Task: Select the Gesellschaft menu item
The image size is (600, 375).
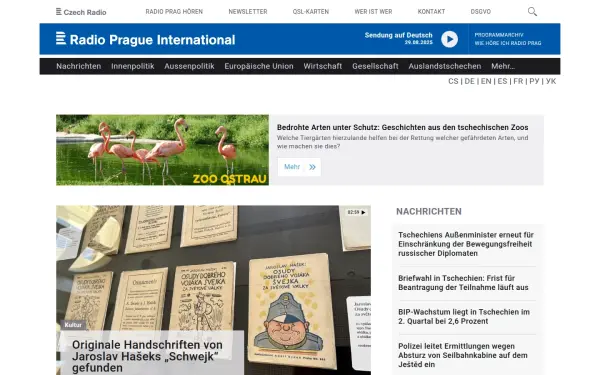Action: (x=375, y=66)
